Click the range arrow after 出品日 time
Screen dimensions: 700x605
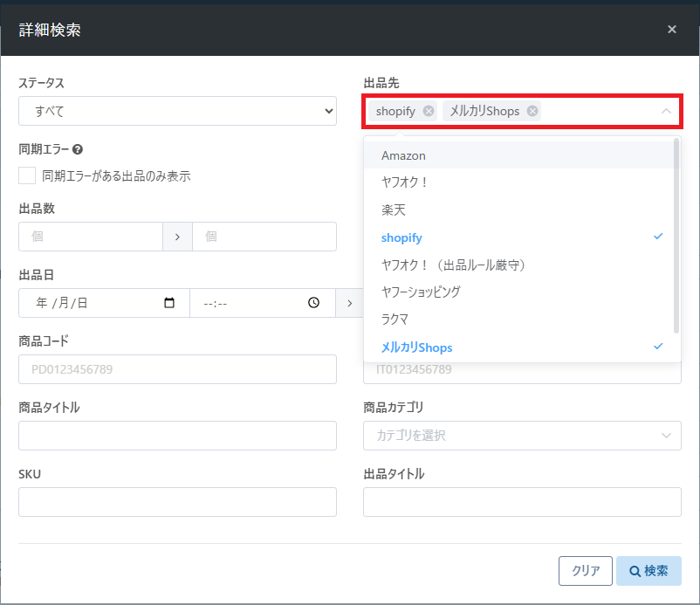point(349,303)
